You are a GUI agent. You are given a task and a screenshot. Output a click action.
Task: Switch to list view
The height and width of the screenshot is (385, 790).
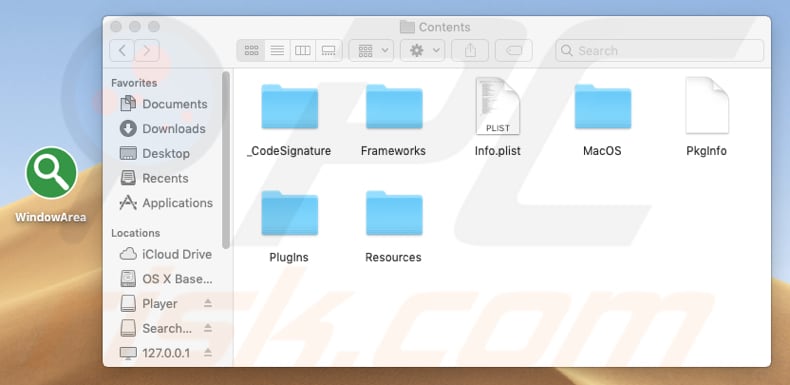pyautogui.click(x=277, y=50)
